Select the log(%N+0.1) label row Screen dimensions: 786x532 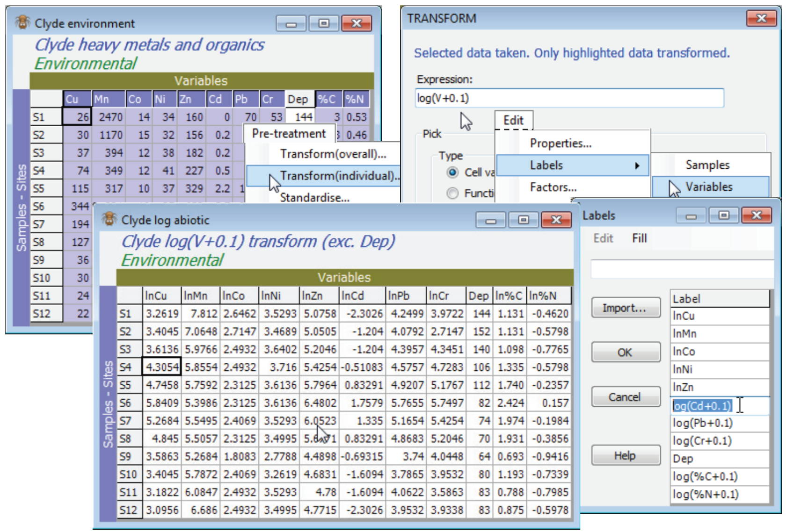point(720,494)
